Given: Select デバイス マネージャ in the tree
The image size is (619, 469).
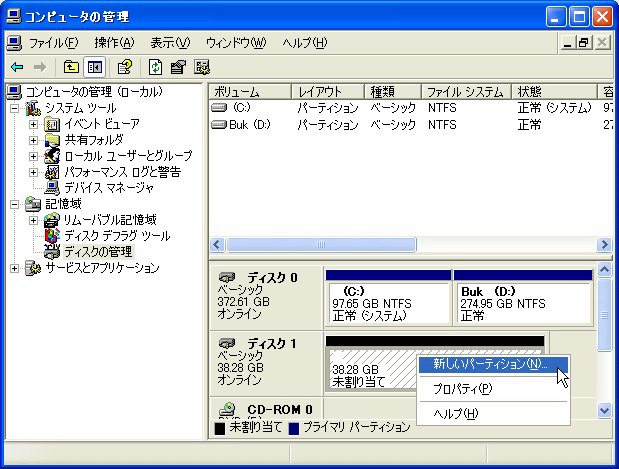Looking at the screenshot, I should [108, 187].
